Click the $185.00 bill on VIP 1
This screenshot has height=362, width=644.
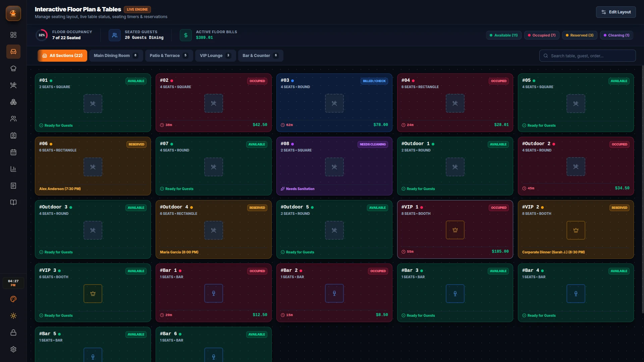500,251
